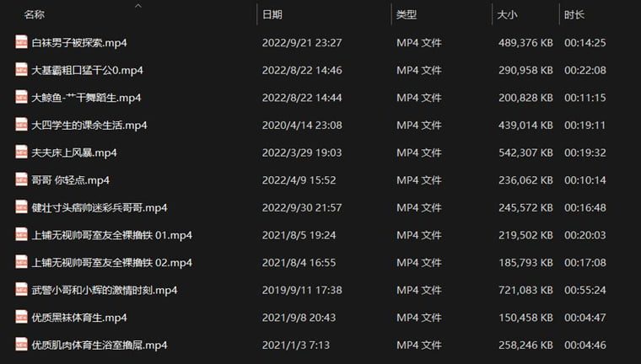Click the file icon of the 542,307 KB video
This screenshot has width=641, height=364.
point(21,152)
